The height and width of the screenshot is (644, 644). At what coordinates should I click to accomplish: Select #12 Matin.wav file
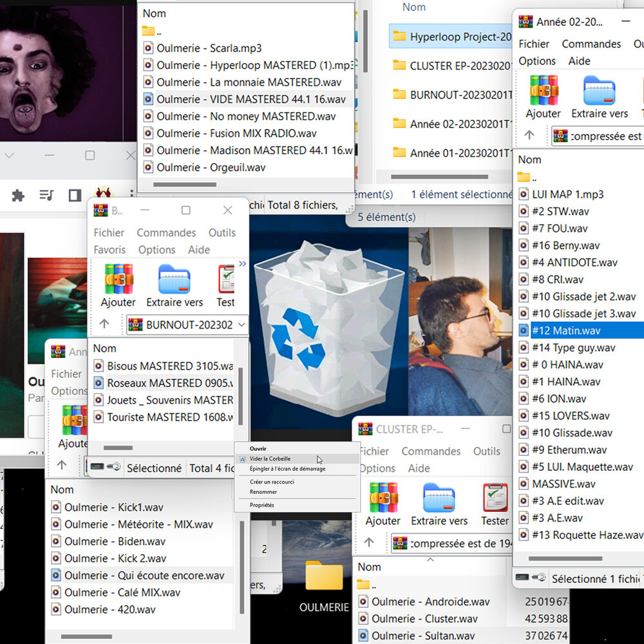click(x=566, y=330)
